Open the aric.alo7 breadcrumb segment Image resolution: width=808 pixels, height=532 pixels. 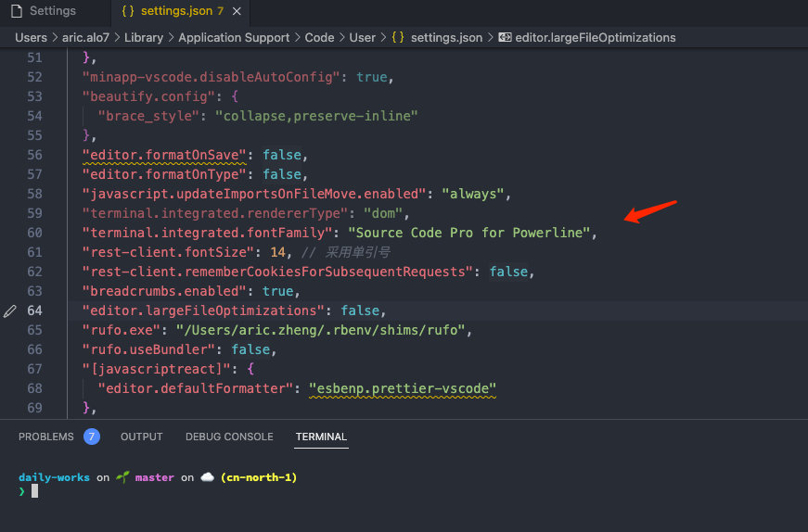coord(85,38)
